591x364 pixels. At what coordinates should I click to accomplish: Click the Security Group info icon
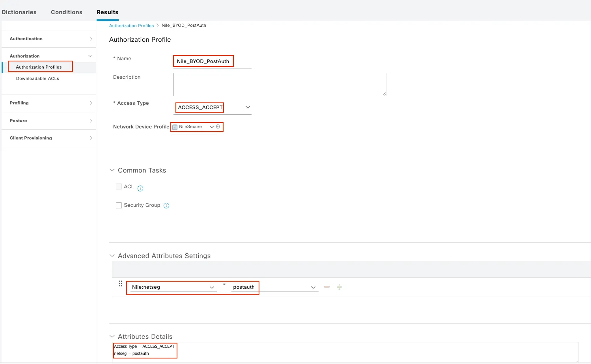(166, 206)
